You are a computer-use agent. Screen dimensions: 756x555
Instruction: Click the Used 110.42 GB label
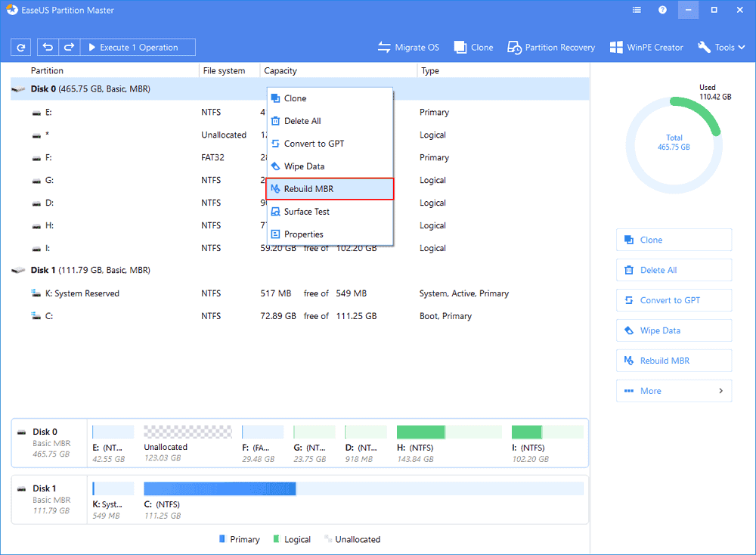click(715, 92)
